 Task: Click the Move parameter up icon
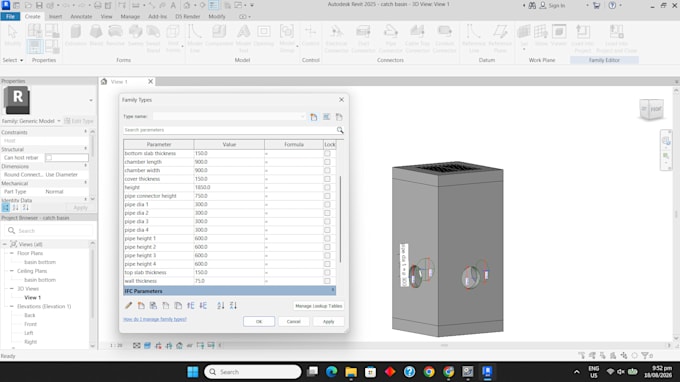click(x=190, y=306)
